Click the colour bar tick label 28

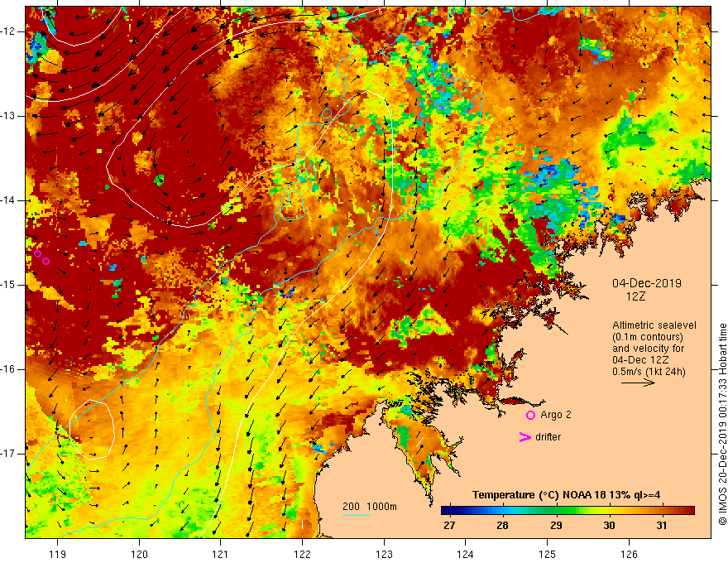[x=502, y=526]
